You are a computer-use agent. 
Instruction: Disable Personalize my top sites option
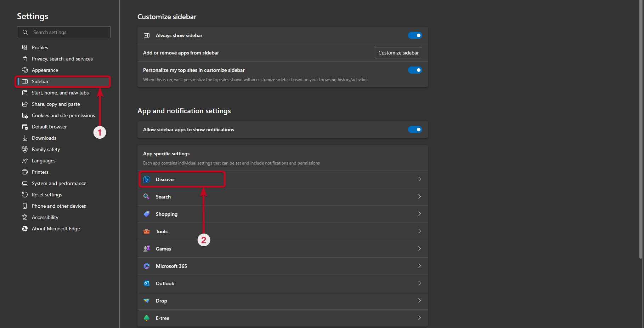(415, 70)
